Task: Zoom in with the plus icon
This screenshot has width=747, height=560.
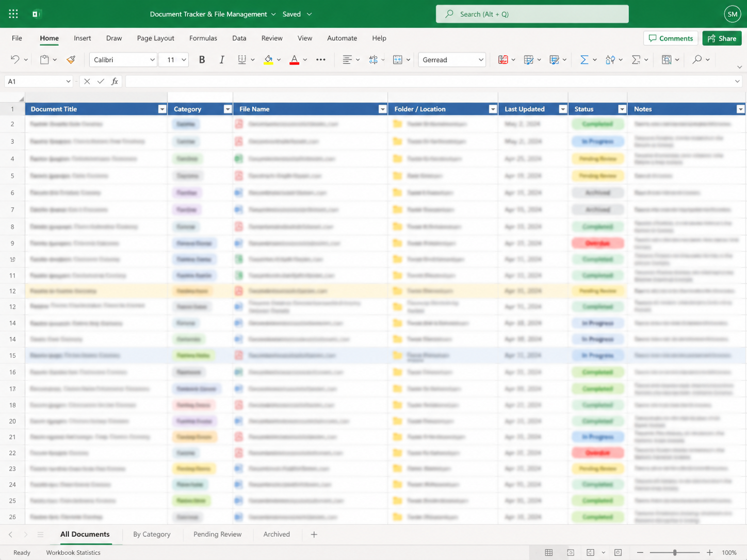Action: click(x=710, y=552)
